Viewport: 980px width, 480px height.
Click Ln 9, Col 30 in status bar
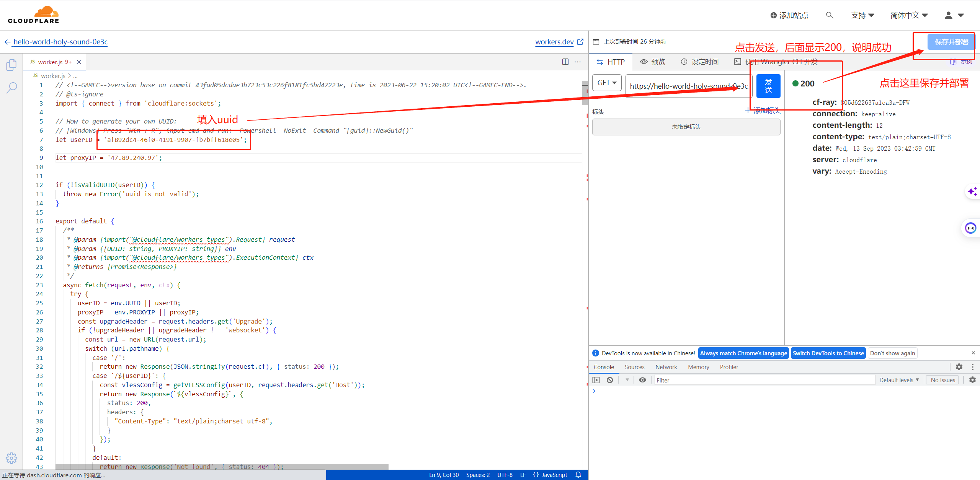(x=444, y=475)
